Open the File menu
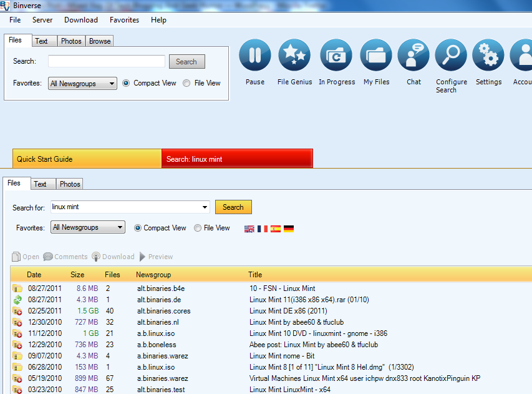The height and width of the screenshot is (394, 532). [15, 20]
